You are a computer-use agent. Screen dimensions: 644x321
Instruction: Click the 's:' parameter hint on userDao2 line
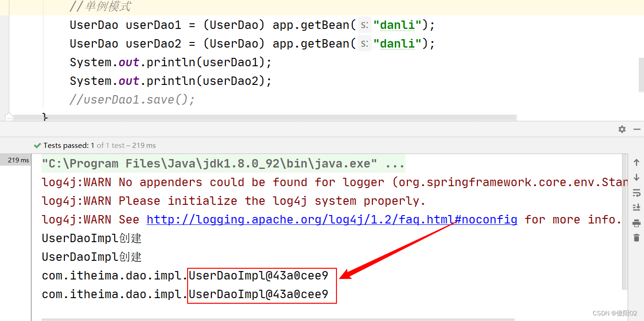[364, 44]
